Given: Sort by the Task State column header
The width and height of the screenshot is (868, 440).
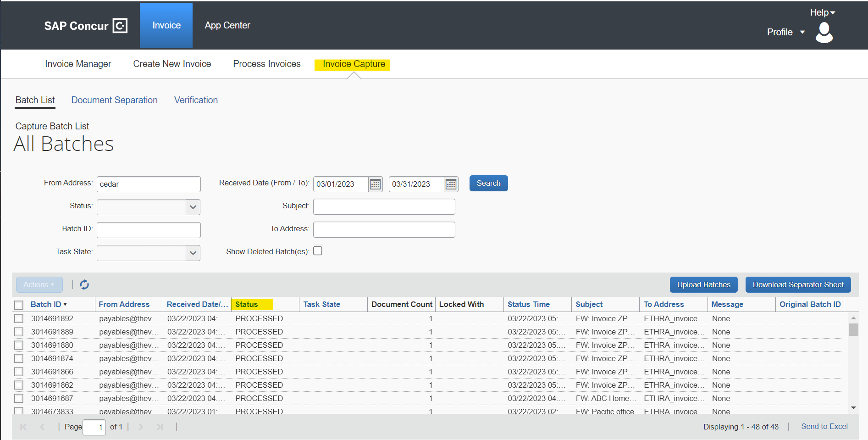Looking at the screenshot, I should point(321,305).
